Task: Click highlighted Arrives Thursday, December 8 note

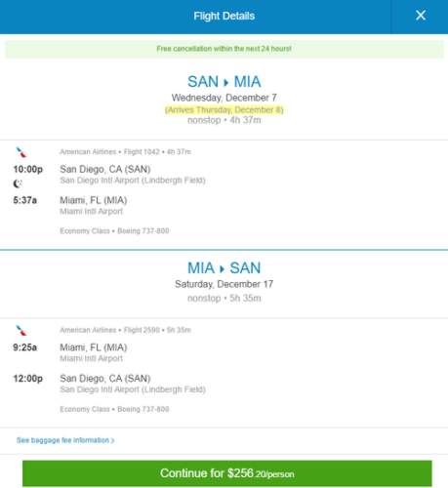Action: [224, 110]
